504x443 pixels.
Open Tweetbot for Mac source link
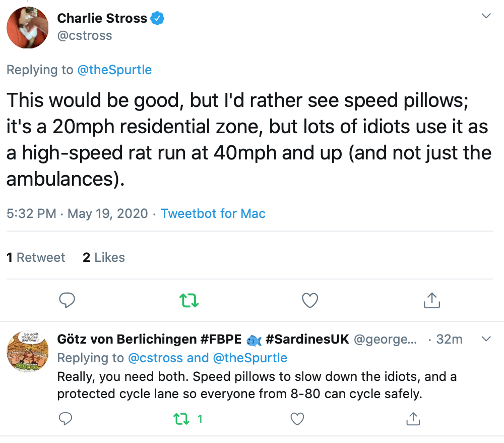click(x=213, y=213)
